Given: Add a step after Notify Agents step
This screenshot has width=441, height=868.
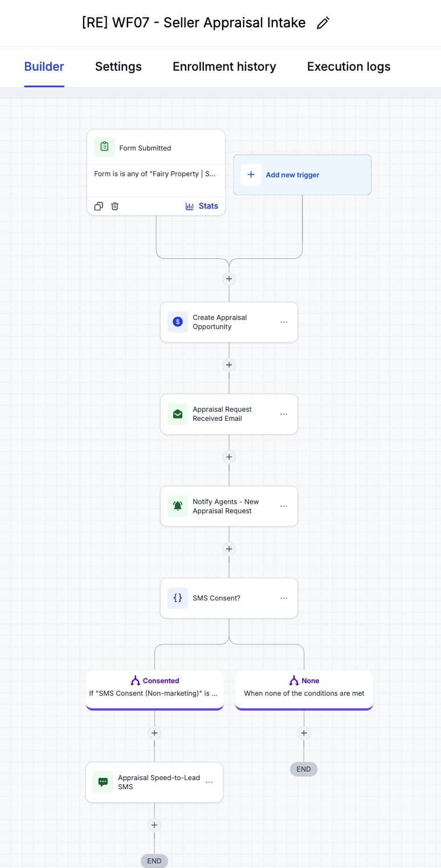Looking at the screenshot, I should click(x=229, y=549).
